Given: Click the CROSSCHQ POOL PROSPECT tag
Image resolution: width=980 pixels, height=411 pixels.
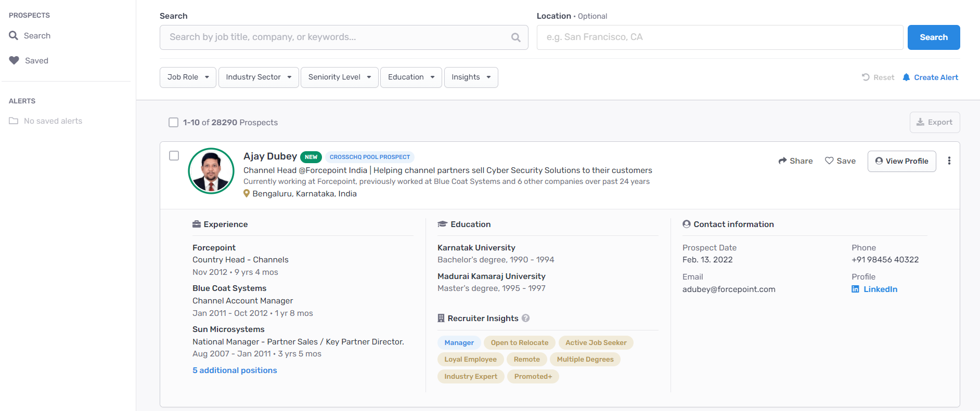Looking at the screenshot, I should pyautogui.click(x=370, y=157).
